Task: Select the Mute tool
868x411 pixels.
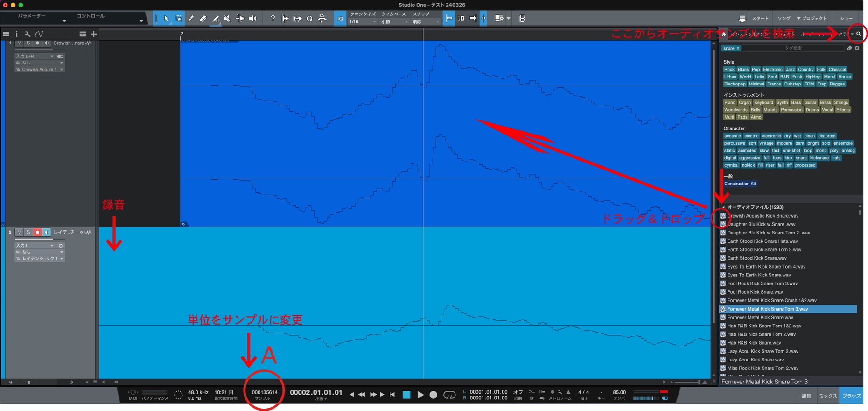Action: click(x=227, y=19)
